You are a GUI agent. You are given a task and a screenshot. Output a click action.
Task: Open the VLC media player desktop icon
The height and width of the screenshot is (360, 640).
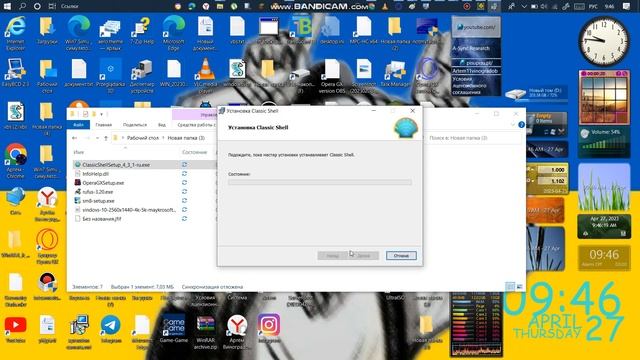point(205,76)
